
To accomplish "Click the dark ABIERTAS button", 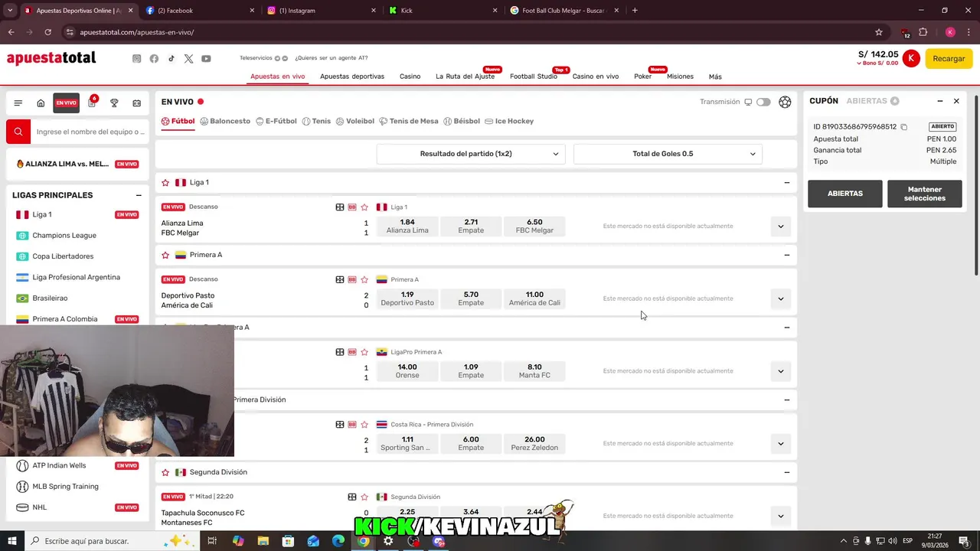I will pyautogui.click(x=845, y=194).
